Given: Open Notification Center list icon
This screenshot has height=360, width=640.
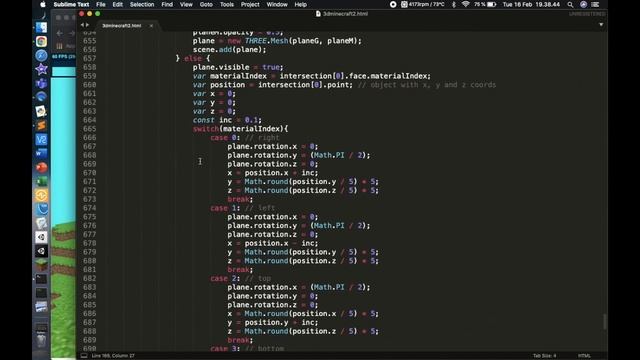Looking at the screenshot, I should point(596,4).
